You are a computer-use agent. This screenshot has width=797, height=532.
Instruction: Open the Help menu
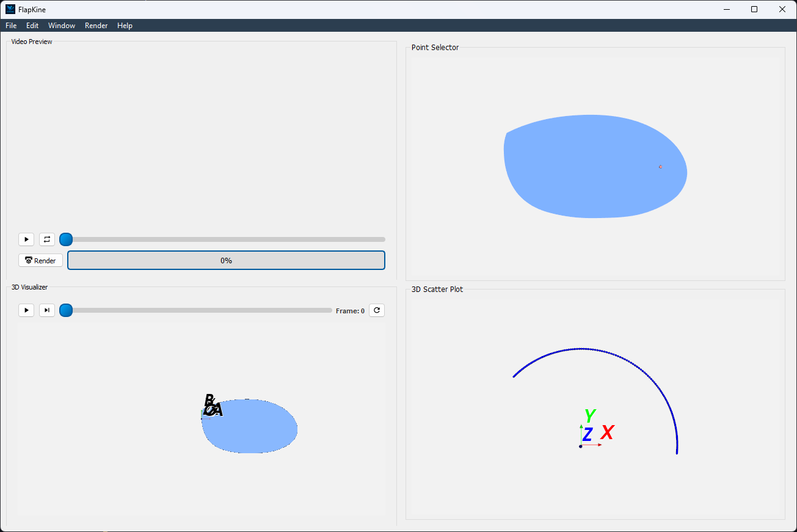pos(125,26)
